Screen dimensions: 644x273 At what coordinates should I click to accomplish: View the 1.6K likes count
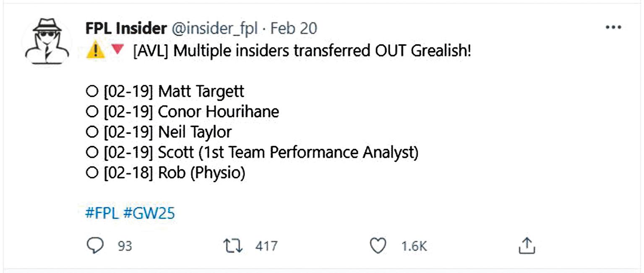click(x=414, y=246)
